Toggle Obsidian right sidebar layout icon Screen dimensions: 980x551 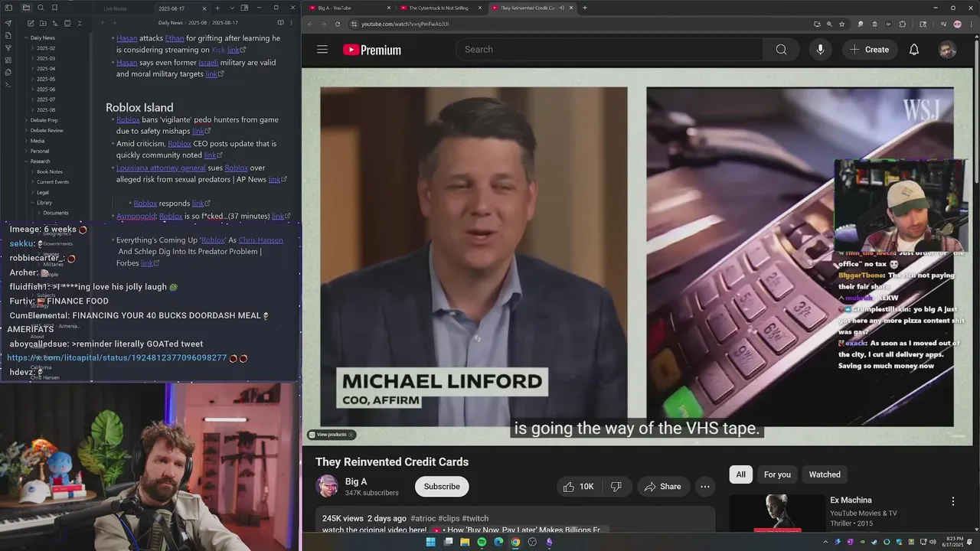pyautogui.click(x=244, y=8)
